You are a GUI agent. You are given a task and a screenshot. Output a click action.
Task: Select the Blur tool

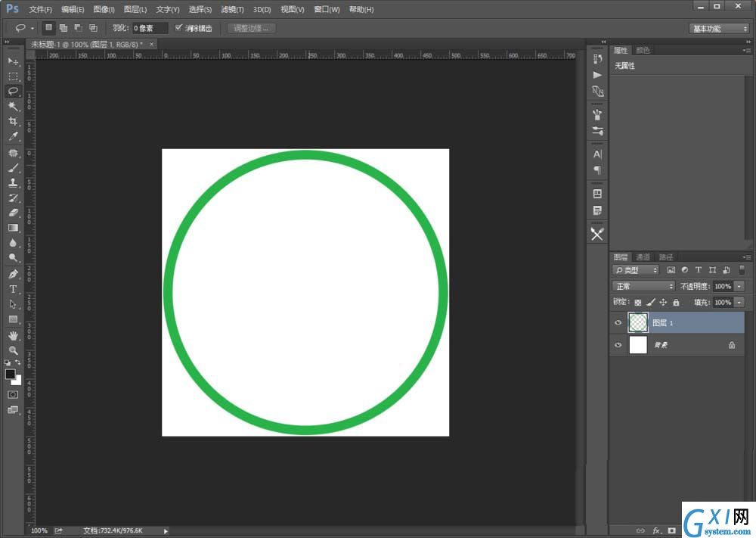pos(13,243)
